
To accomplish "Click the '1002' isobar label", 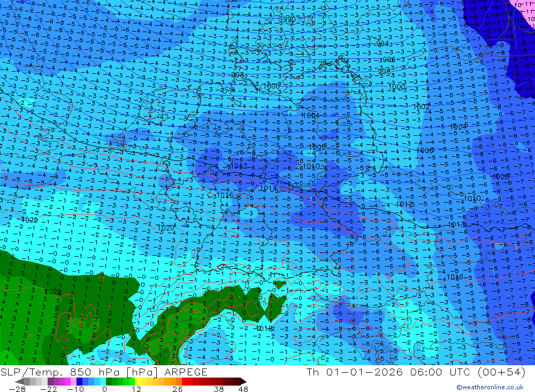I will coord(421,107).
